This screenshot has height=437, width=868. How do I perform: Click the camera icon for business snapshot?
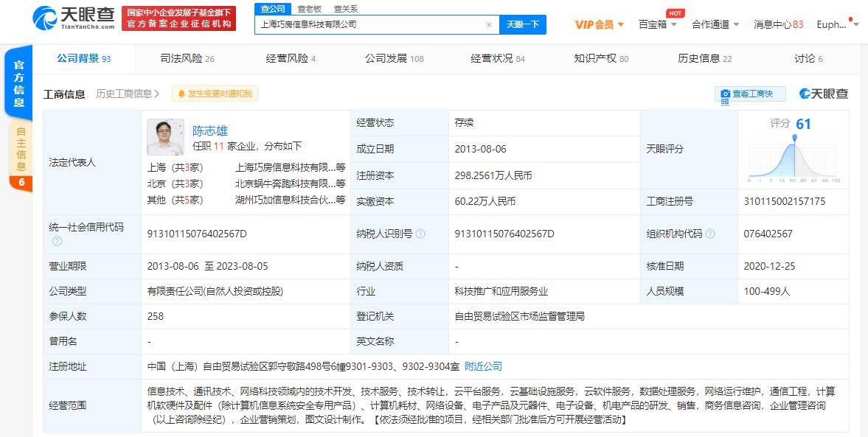point(725,94)
